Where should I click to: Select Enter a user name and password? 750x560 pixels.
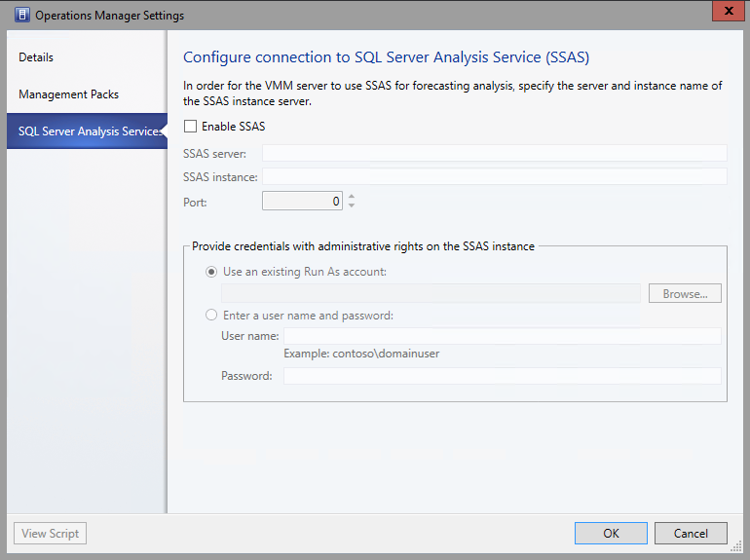pos(211,316)
